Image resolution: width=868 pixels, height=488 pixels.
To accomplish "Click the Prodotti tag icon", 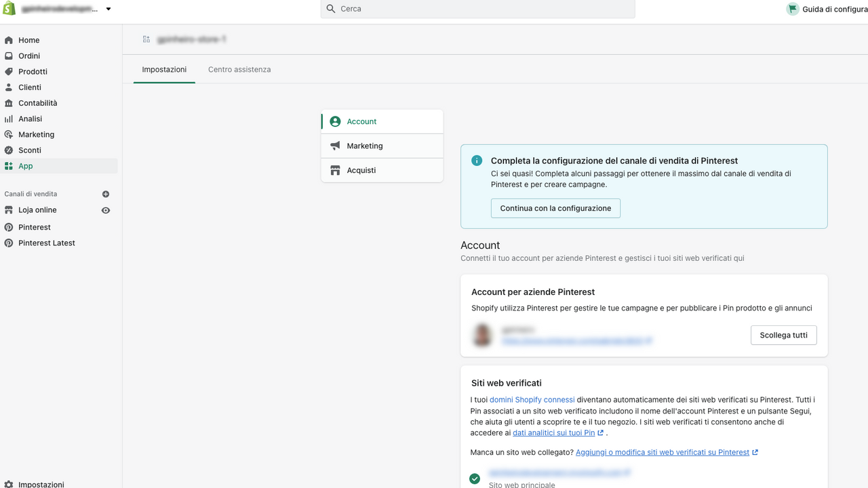I will click(9, 71).
